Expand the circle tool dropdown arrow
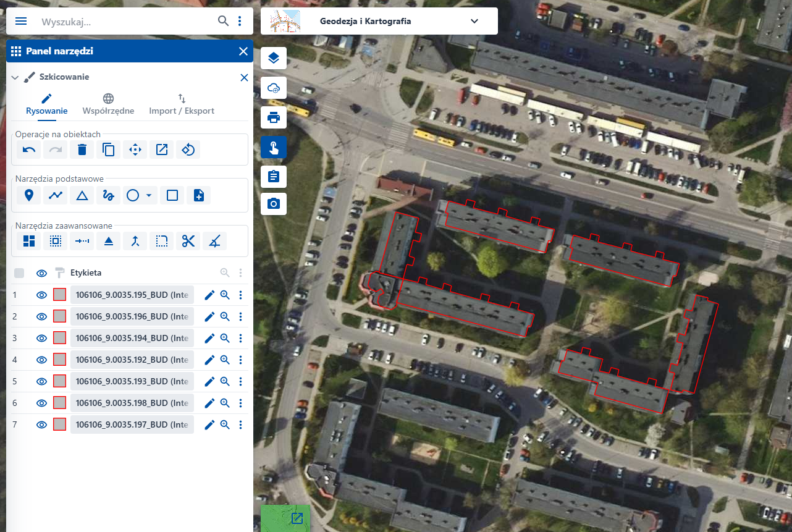 (149, 196)
